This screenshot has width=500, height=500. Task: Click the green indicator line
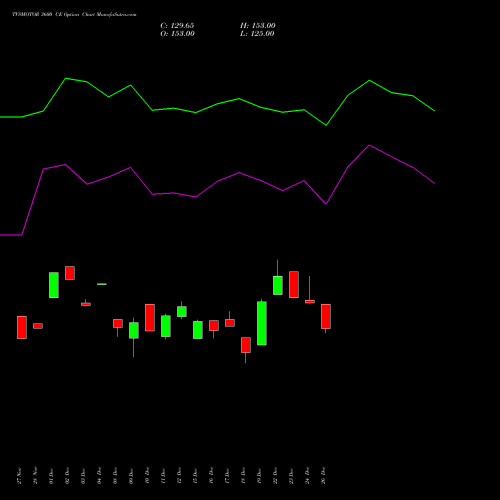(x=217, y=102)
